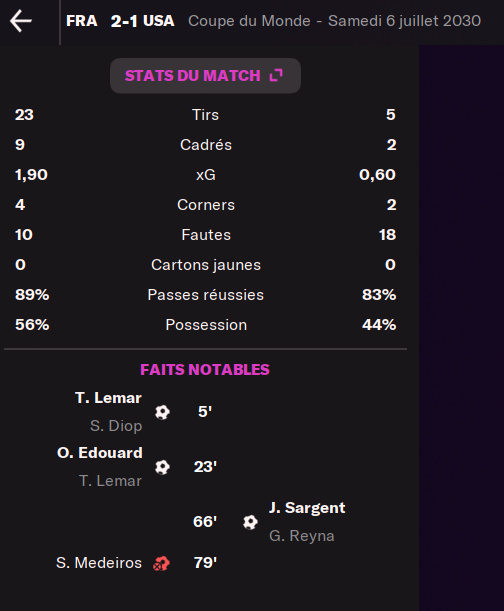Open J. Sargent player profile
The image size is (504, 611).
point(307,508)
